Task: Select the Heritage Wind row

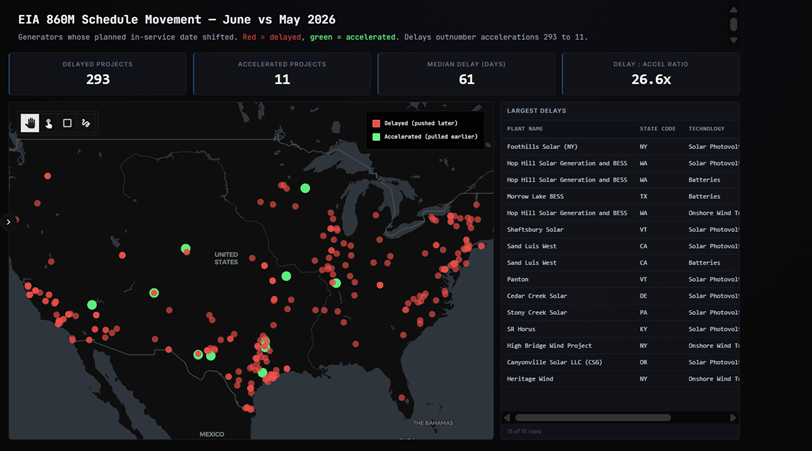Action: [x=620, y=379]
